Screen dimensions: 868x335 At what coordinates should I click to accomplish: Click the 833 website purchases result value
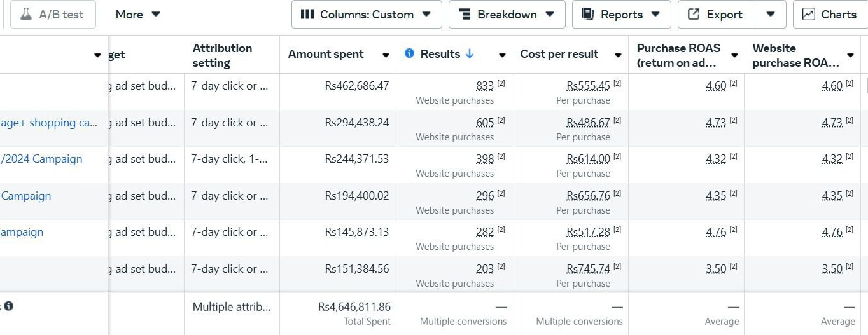click(485, 86)
